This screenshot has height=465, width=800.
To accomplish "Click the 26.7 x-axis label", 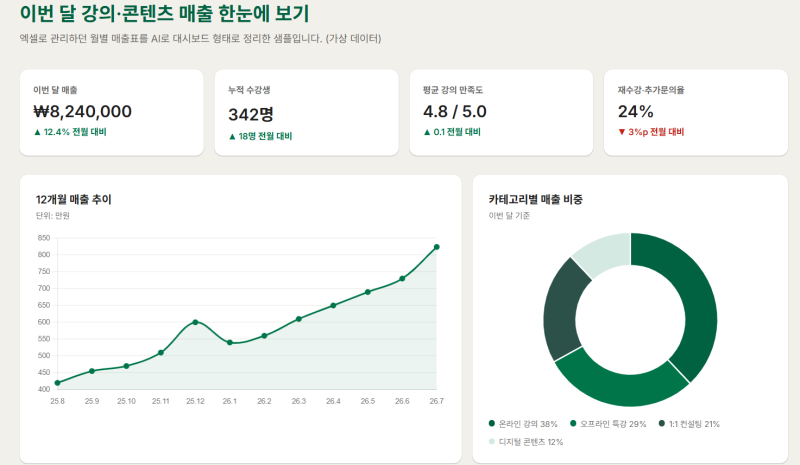I will 437,401.
